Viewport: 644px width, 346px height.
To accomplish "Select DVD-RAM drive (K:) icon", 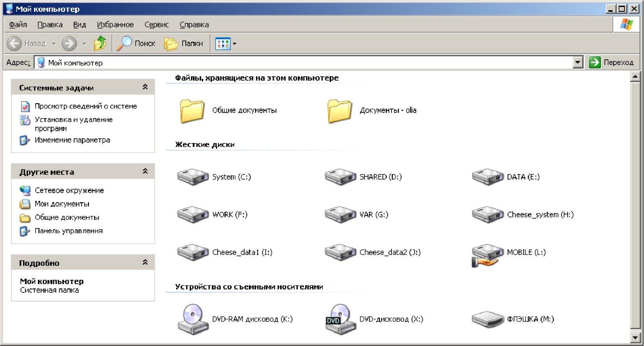I will tap(193, 319).
